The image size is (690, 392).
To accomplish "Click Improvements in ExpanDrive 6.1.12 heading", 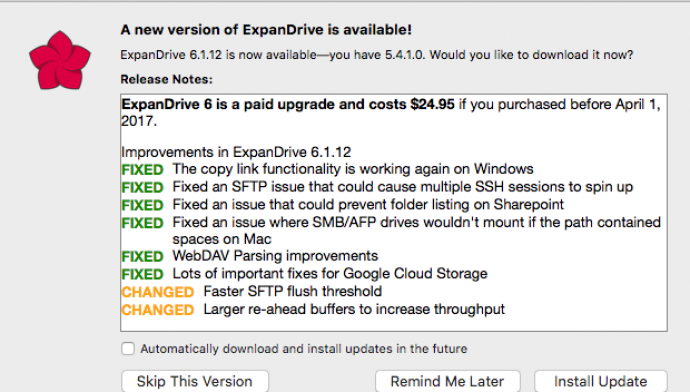I will 236,152.
